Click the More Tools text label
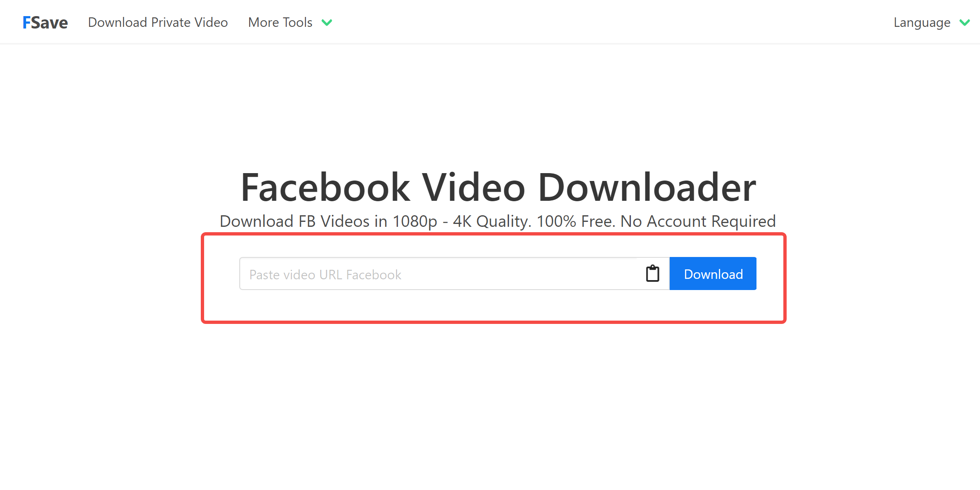 280,22
